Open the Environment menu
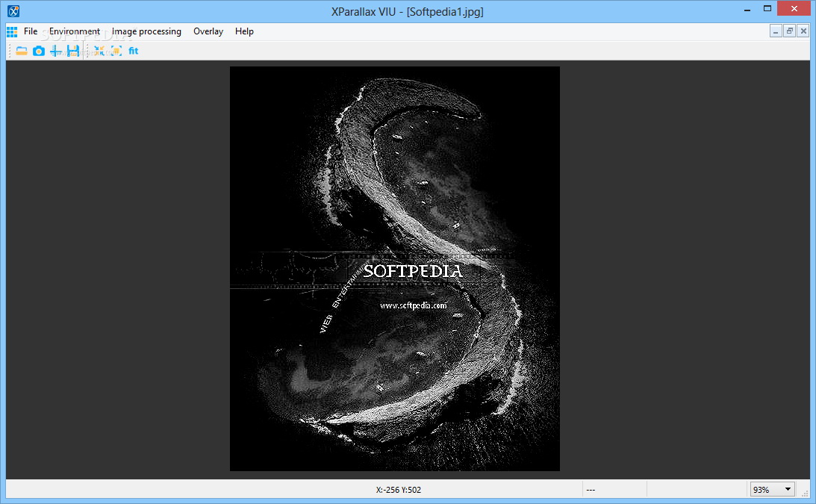Image resolution: width=816 pixels, height=504 pixels. pos(75,31)
